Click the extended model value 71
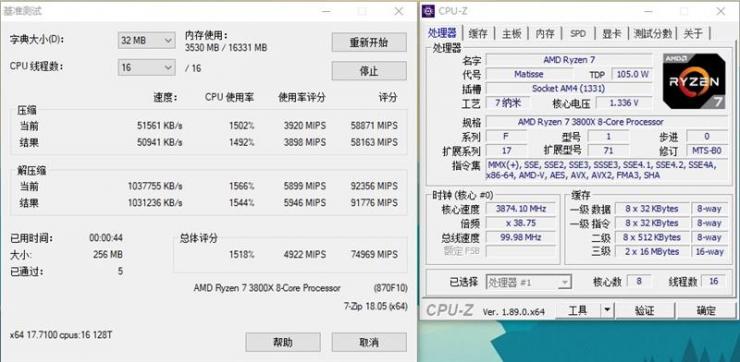The width and height of the screenshot is (740, 362). tap(608, 151)
